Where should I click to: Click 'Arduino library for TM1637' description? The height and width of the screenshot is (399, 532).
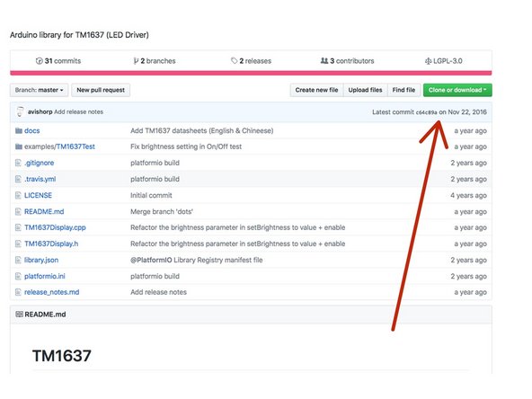(x=79, y=35)
